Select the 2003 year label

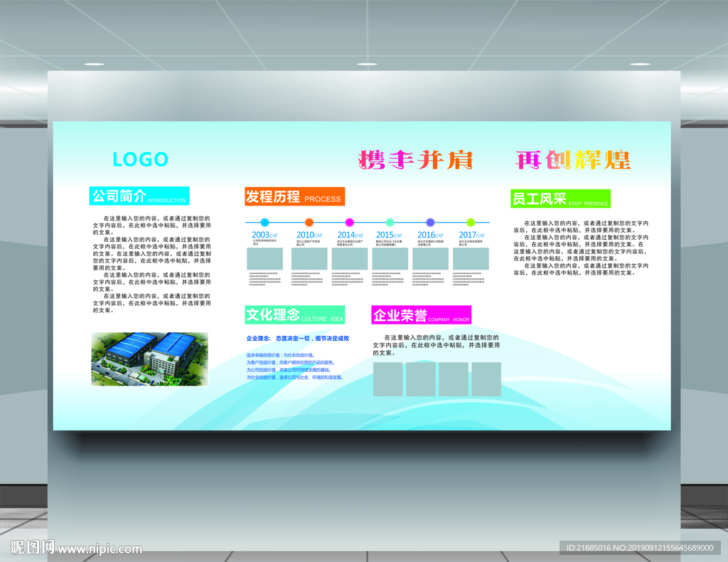click(x=264, y=235)
